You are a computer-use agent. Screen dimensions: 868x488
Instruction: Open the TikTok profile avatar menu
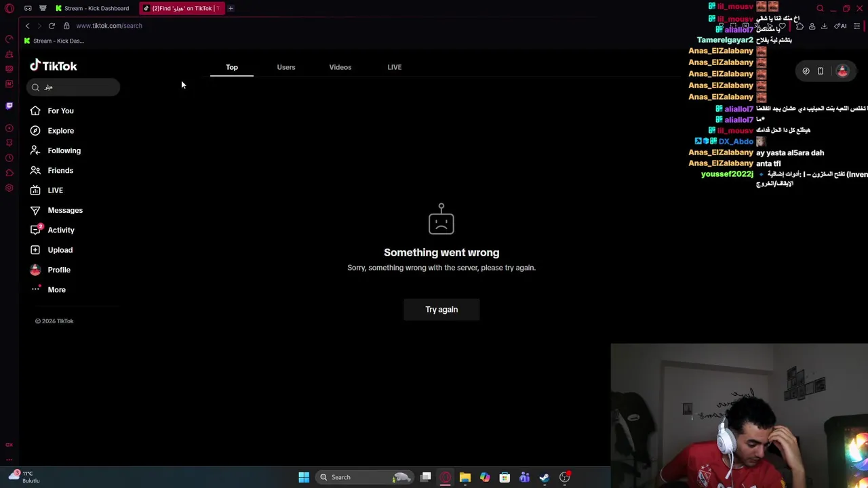842,70
